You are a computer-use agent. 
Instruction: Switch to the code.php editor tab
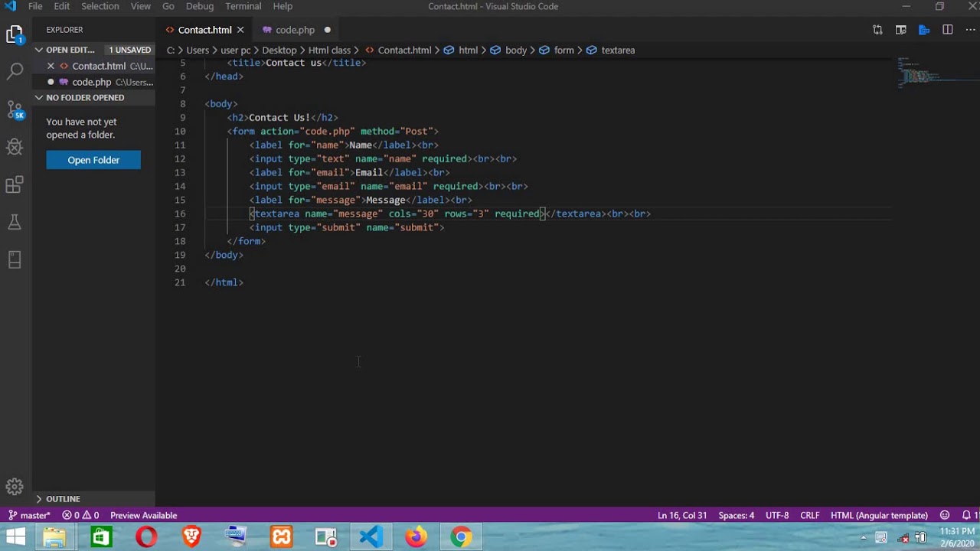(295, 30)
